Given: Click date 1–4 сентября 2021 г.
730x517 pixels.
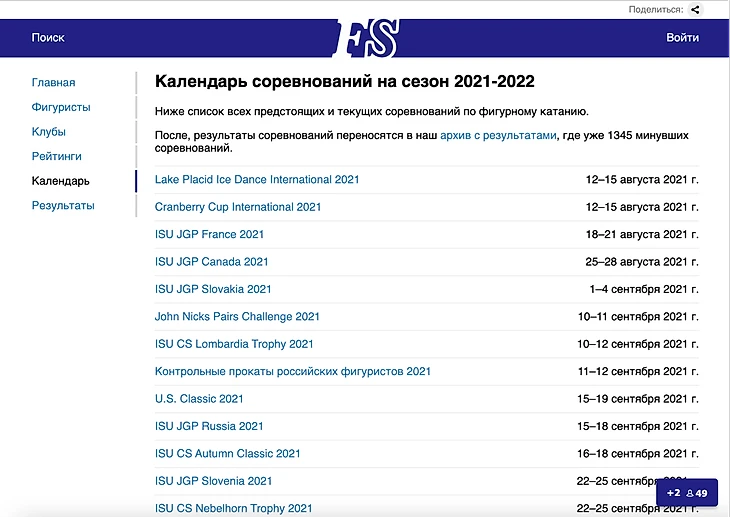Looking at the screenshot, I should point(644,289).
